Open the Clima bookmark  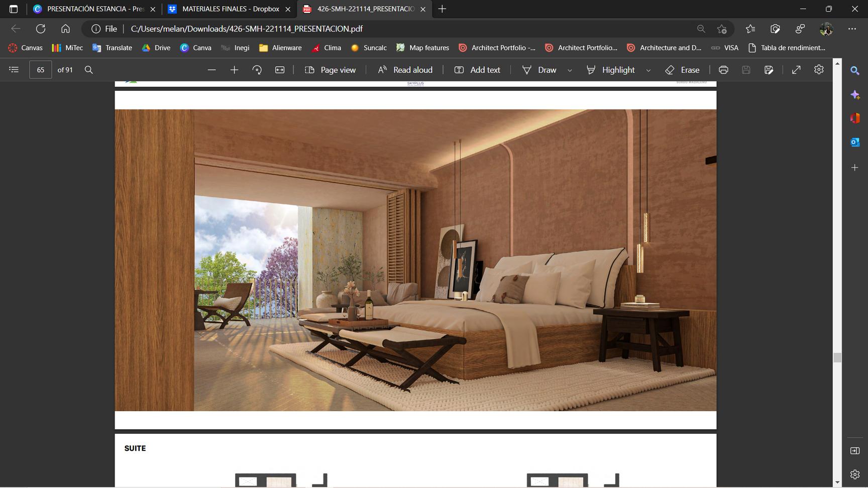pyautogui.click(x=326, y=48)
